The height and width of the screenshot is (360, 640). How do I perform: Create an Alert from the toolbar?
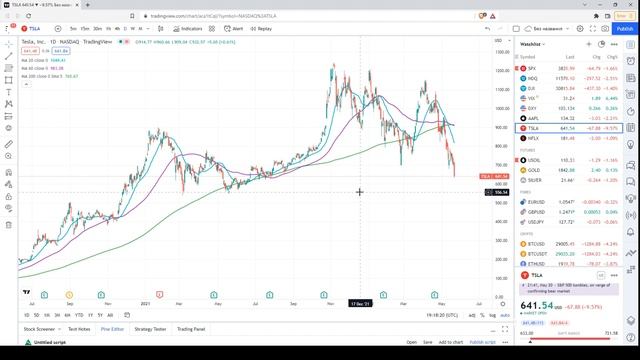click(233, 29)
